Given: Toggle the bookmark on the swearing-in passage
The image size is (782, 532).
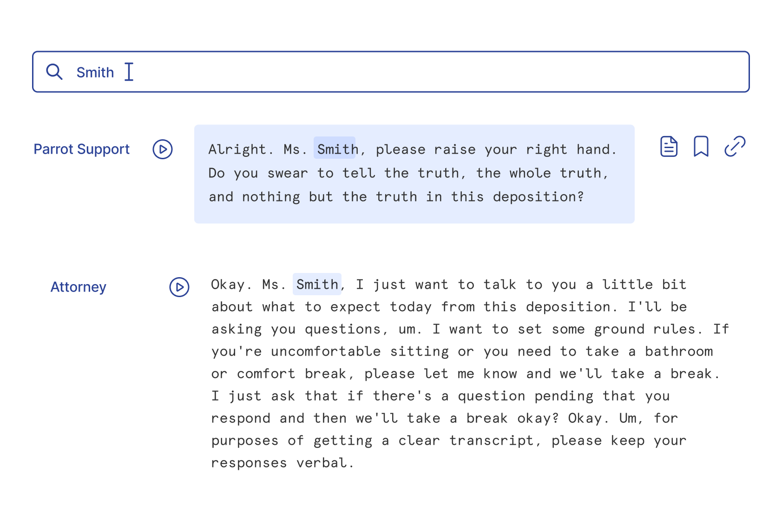Looking at the screenshot, I should coord(701,147).
